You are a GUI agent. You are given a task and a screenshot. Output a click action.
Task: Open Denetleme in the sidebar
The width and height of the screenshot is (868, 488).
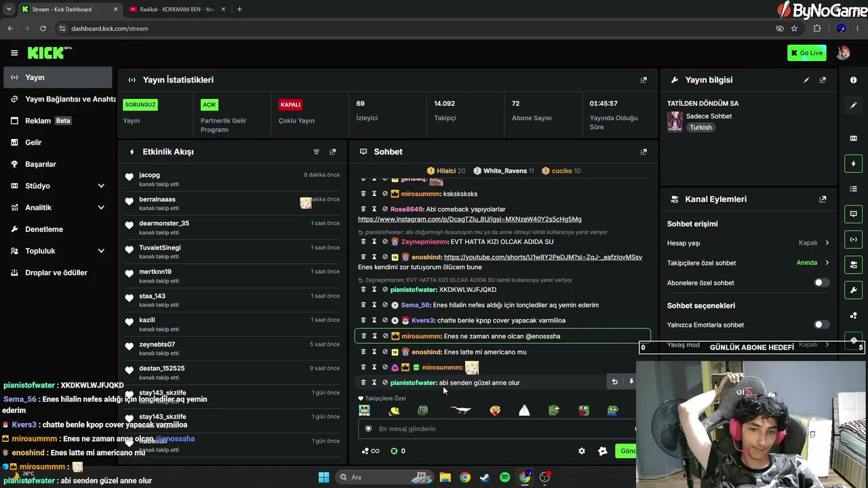[x=58, y=229]
